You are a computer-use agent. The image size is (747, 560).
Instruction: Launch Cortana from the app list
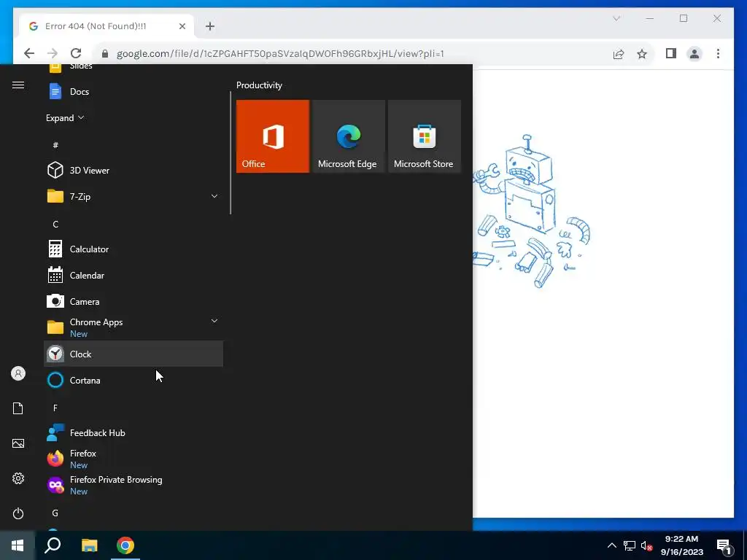point(133,380)
